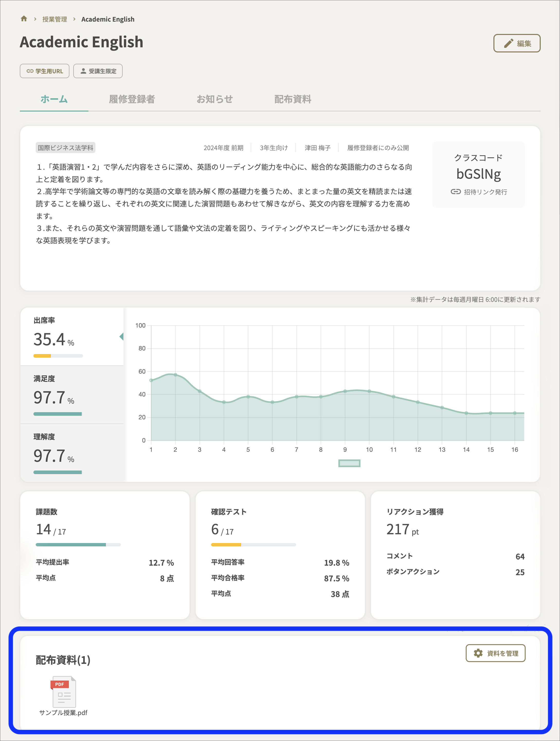Switch to the お知らせ tab
The width and height of the screenshot is (560, 741).
pyautogui.click(x=214, y=99)
